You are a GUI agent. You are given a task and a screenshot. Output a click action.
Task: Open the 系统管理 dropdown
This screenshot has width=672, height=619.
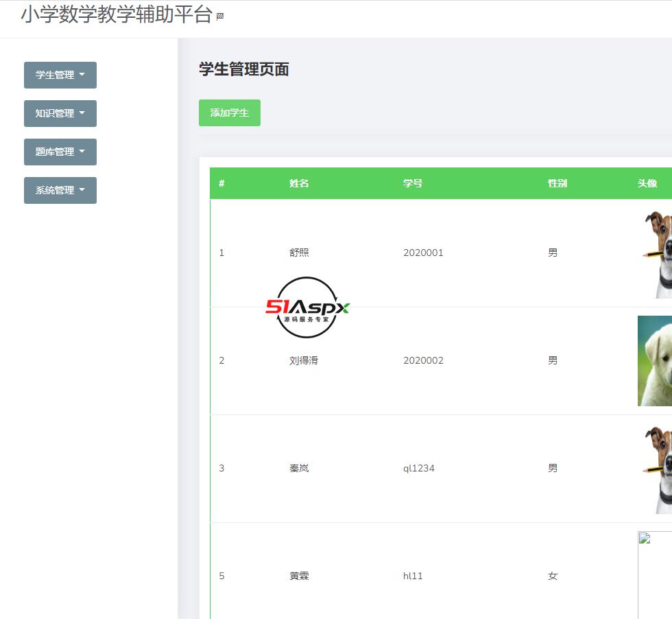click(x=60, y=190)
